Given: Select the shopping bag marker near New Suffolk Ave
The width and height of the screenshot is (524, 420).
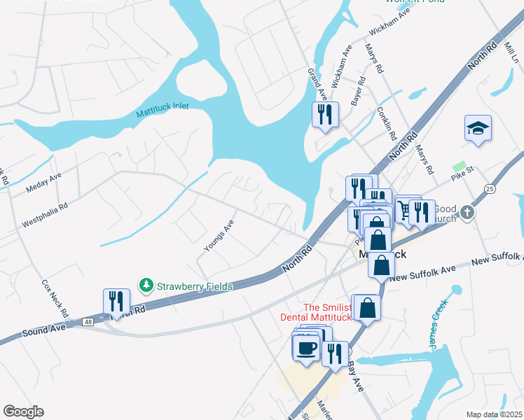Looking at the screenshot, I should 381,266.
